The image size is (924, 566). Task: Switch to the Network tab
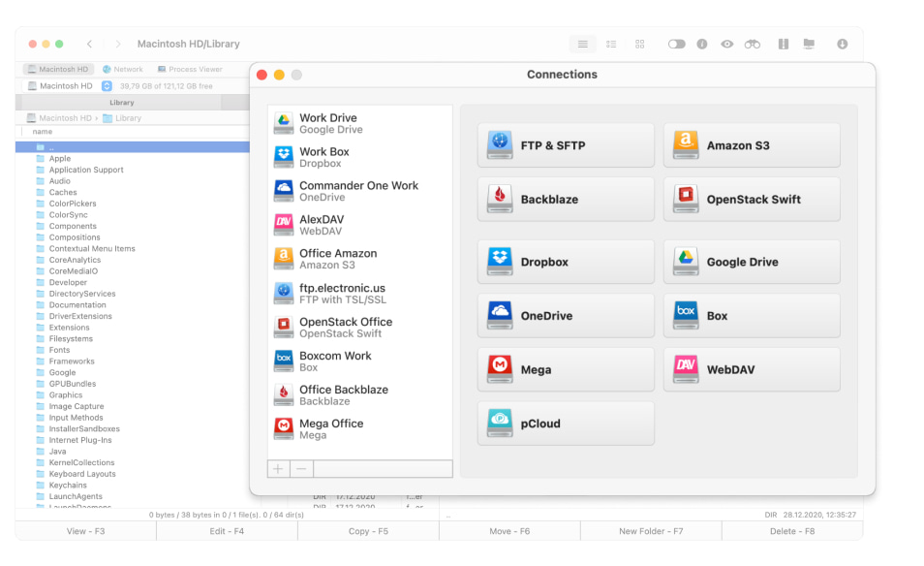(124, 69)
